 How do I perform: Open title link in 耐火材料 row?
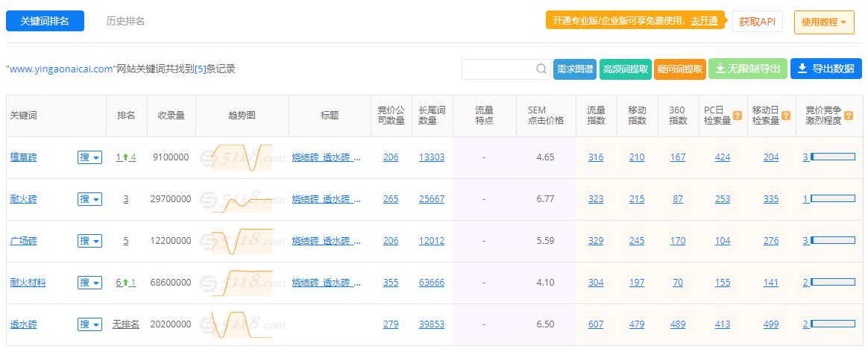[327, 283]
